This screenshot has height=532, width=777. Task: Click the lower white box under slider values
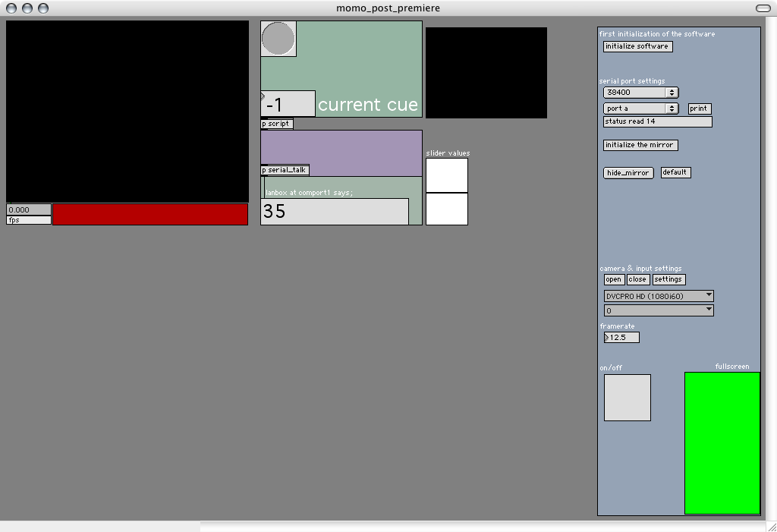coord(447,209)
